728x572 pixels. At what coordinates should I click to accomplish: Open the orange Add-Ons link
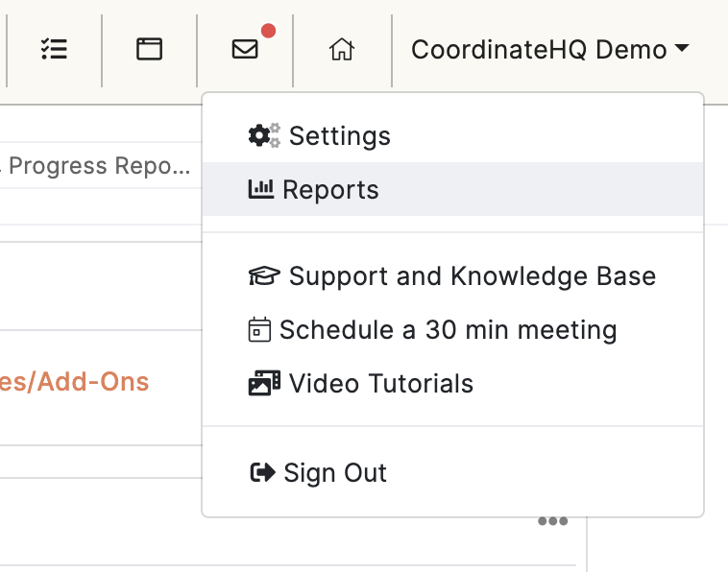pyautogui.click(x=74, y=382)
